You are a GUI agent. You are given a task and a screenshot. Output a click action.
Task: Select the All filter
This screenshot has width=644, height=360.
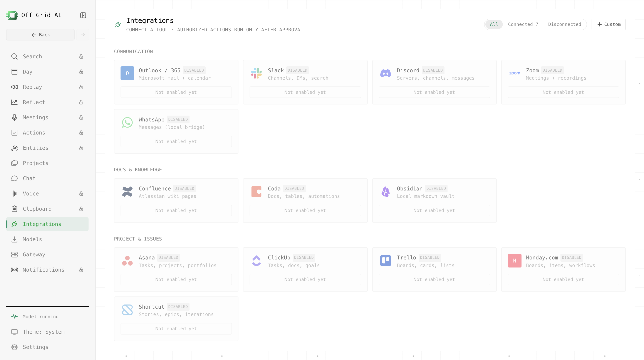pyautogui.click(x=494, y=24)
